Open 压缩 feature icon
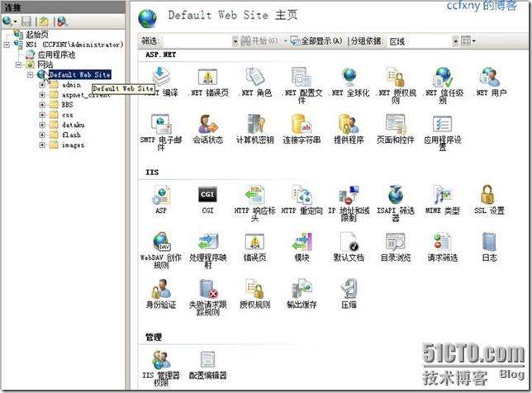 coord(349,294)
